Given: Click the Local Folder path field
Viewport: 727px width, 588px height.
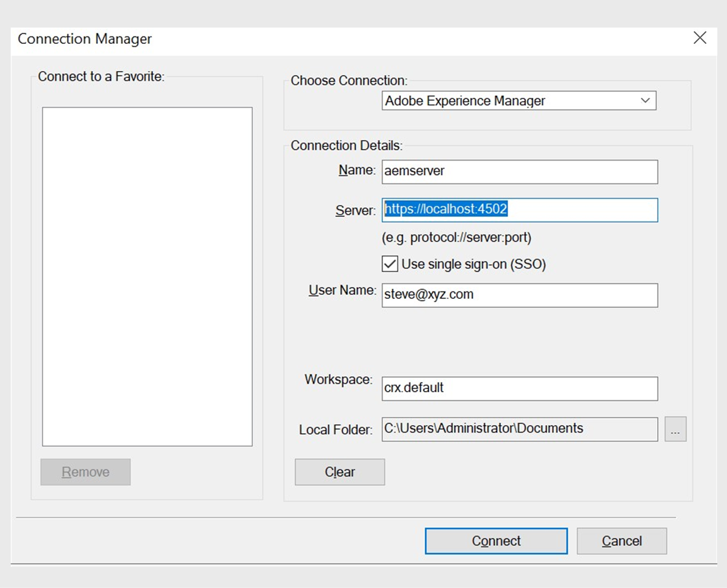Looking at the screenshot, I should tap(519, 429).
